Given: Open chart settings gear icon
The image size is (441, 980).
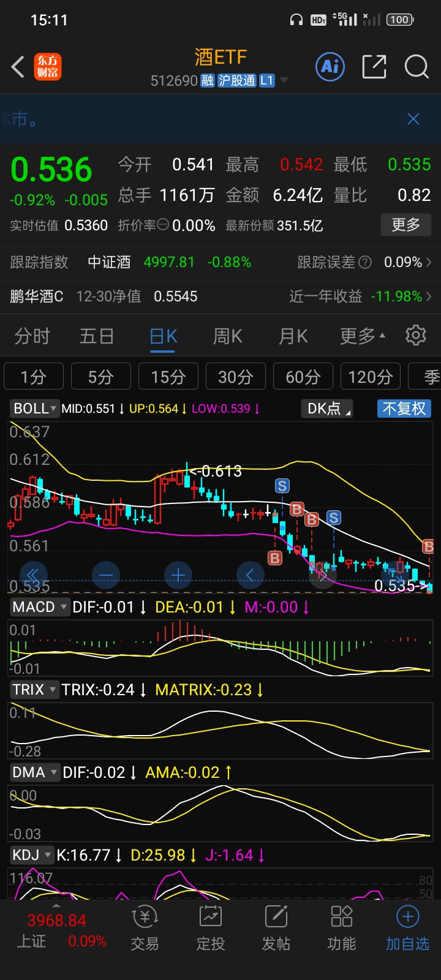Looking at the screenshot, I should point(416,336).
